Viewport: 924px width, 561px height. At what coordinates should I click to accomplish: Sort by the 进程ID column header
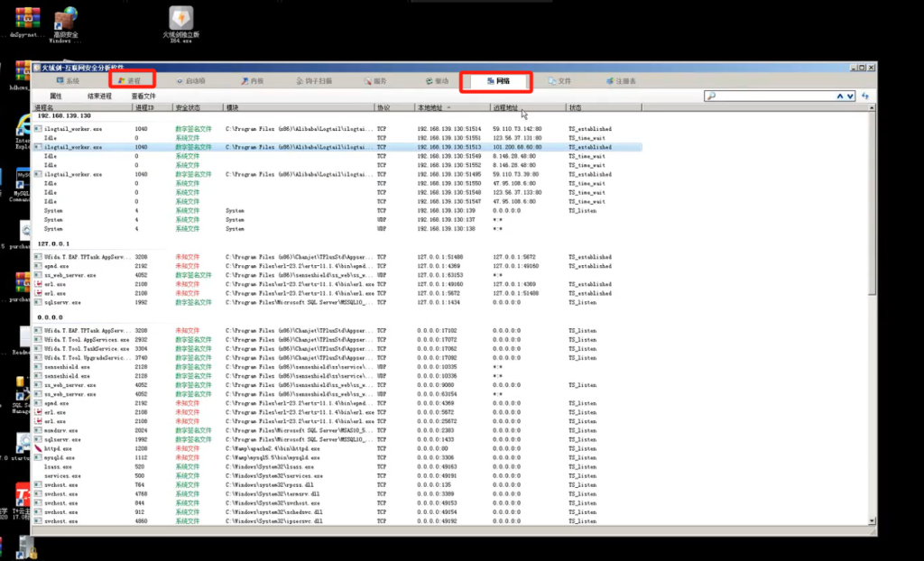[x=152, y=108]
